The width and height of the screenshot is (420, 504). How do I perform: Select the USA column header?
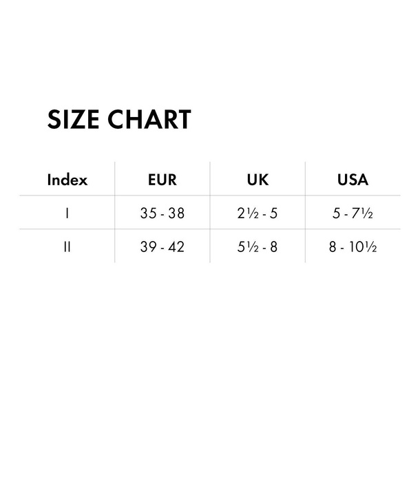click(x=353, y=179)
